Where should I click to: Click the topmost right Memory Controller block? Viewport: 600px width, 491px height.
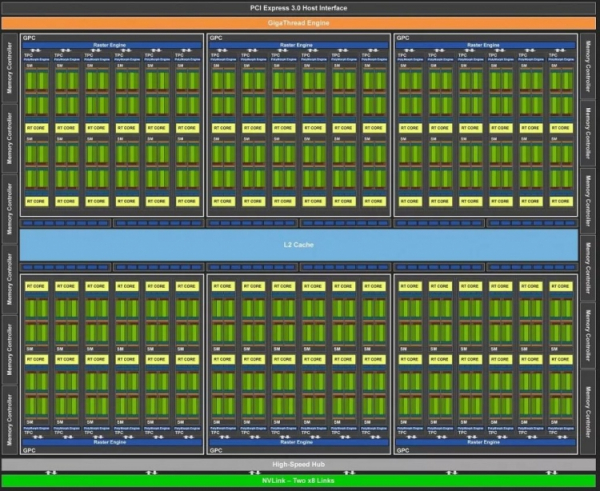click(589, 67)
